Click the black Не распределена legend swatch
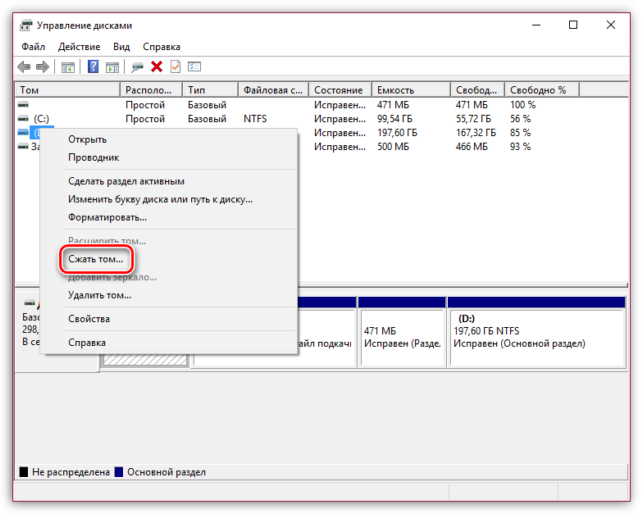This screenshot has height=514, width=643. coord(24,472)
